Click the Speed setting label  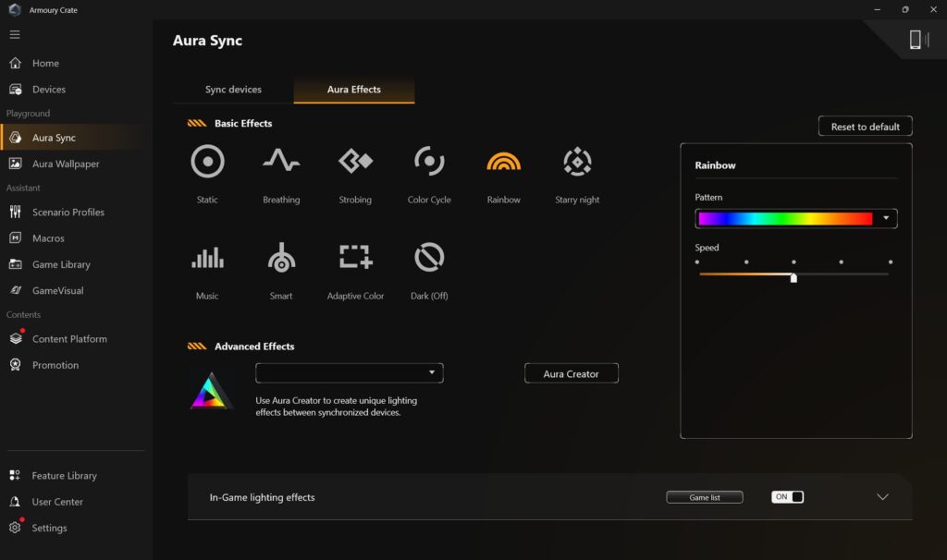click(707, 248)
